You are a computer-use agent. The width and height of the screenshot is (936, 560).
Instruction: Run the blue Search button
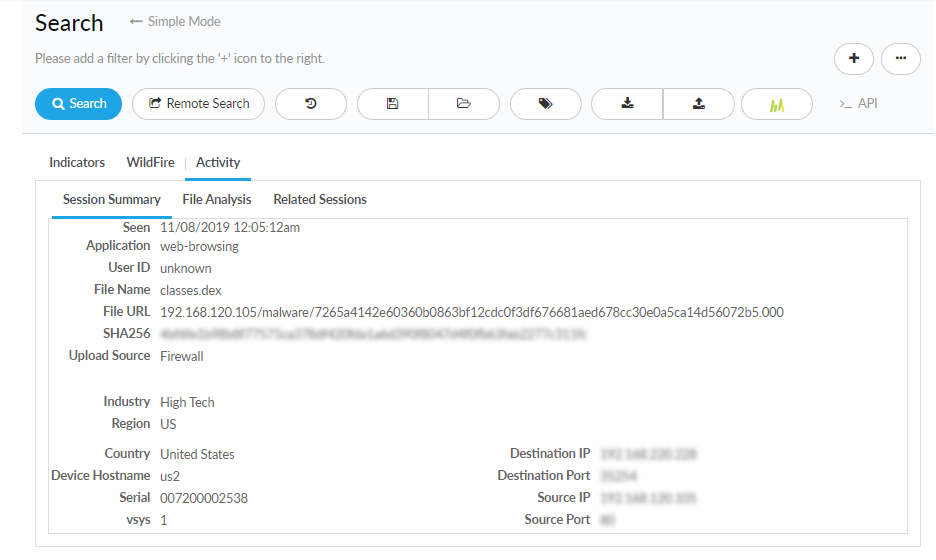point(78,104)
